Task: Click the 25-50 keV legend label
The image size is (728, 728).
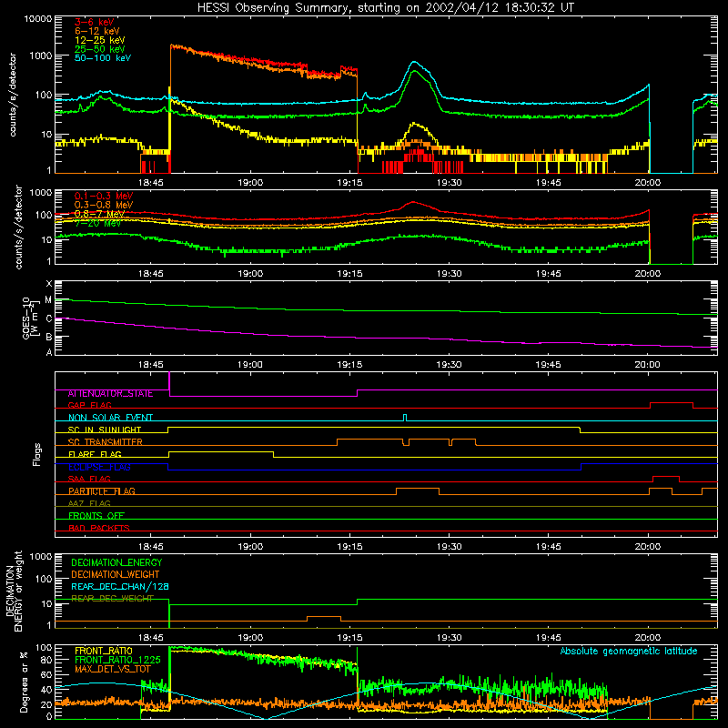Action: [x=99, y=49]
